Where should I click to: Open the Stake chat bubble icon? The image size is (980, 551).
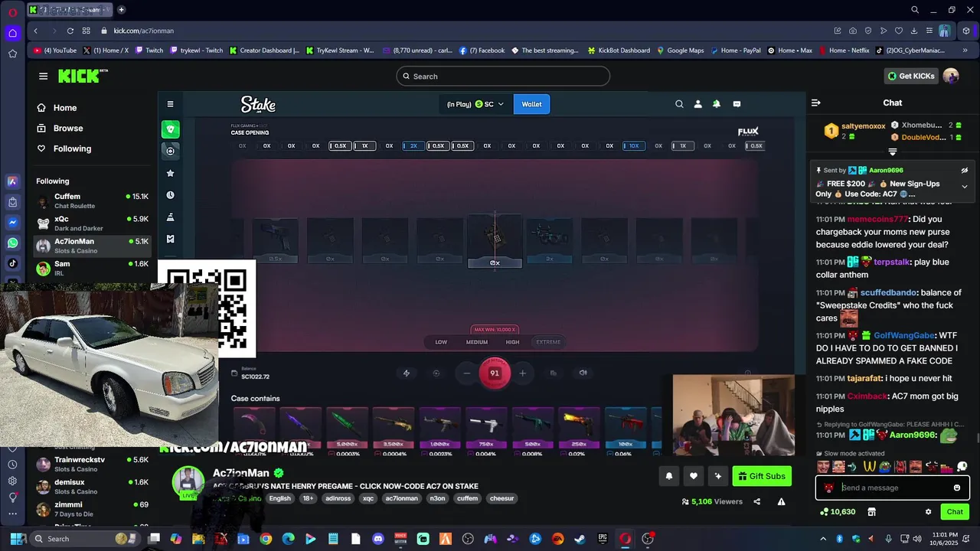tap(737, 104)
